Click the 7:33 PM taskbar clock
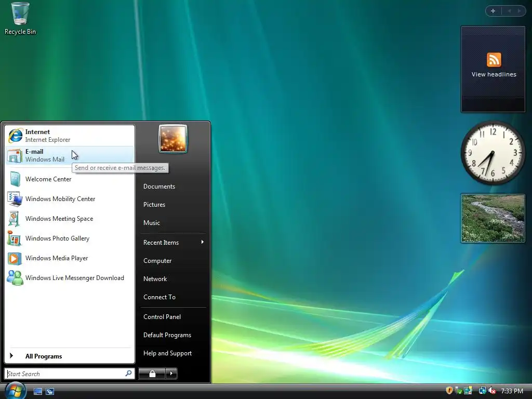 [x=512, y=391]
